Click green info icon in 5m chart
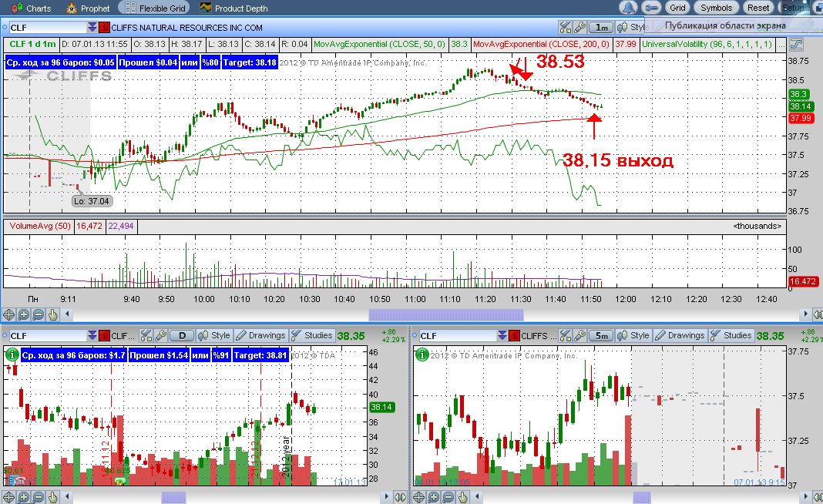This screenshot has width=823, height=504. pyautogui.click(x=422, y=355)
